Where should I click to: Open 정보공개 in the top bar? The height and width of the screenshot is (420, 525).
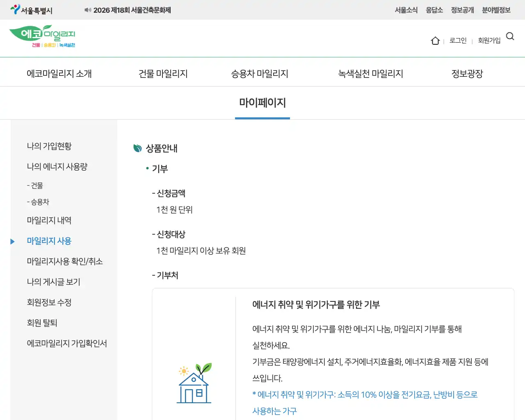click(462, 10)
